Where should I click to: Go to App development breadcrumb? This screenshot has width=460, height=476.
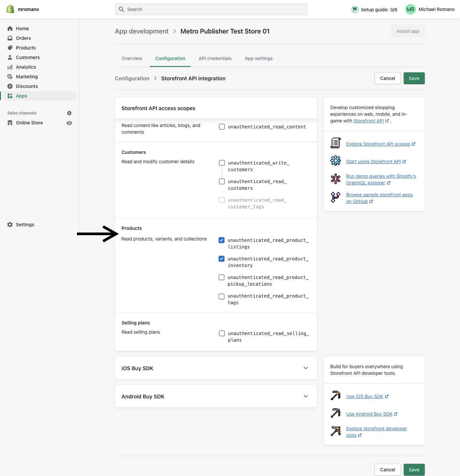[142, 31]
